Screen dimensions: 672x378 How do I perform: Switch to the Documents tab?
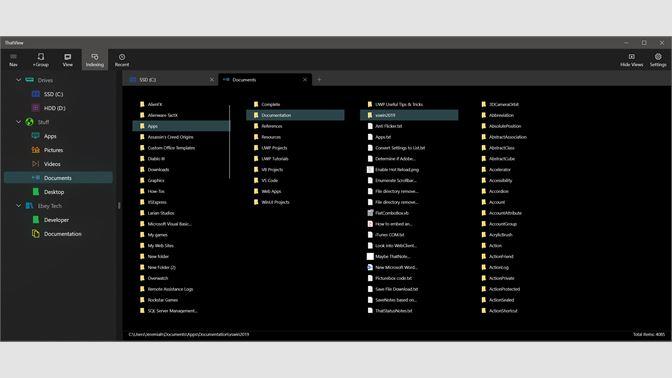(264, 80)
